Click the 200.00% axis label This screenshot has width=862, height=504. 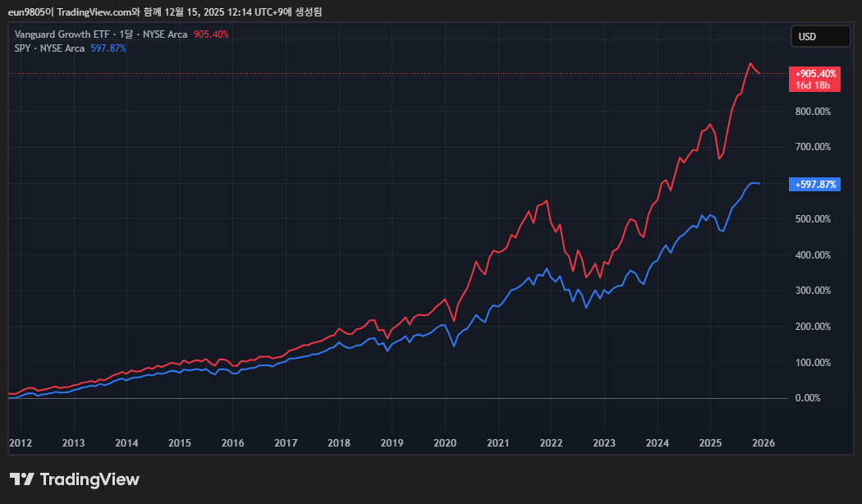coord(813,327)
